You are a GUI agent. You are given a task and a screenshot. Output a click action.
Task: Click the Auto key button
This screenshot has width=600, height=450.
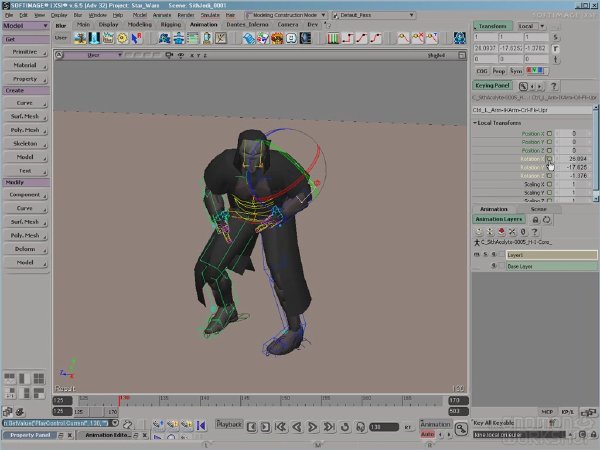point(427,434)
